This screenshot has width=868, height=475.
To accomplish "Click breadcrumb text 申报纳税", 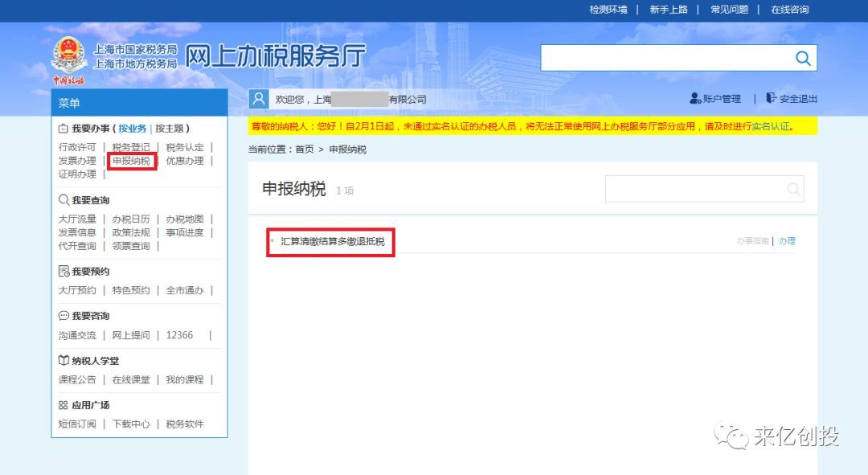I will tap(348, 149).
